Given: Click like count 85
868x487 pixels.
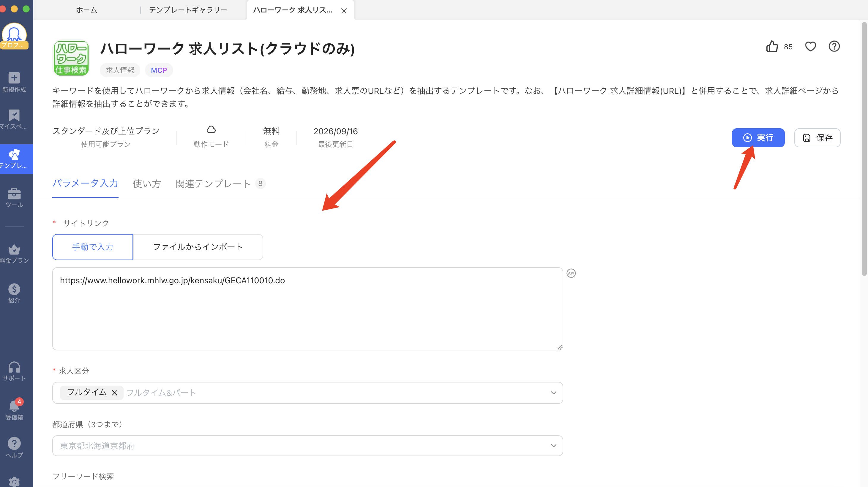Looking at the screenshot, I should [788, 47].
